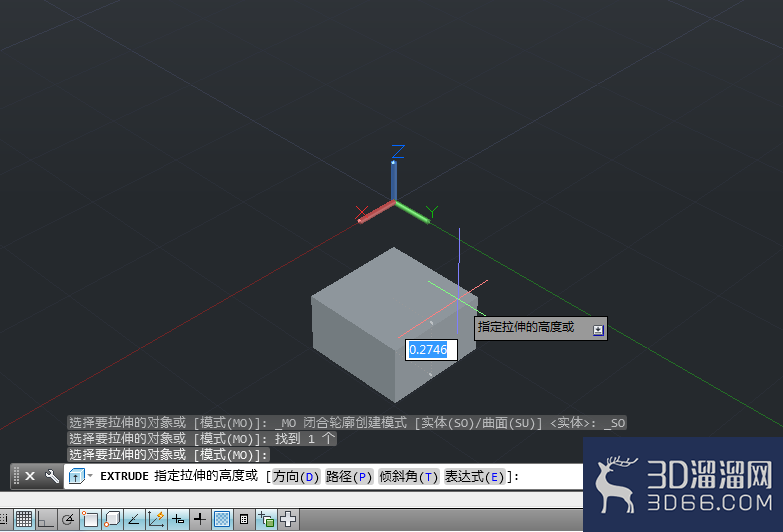783x532 pixels.
Task: Choose the 路径(P) path option
Action: [349, 477]
